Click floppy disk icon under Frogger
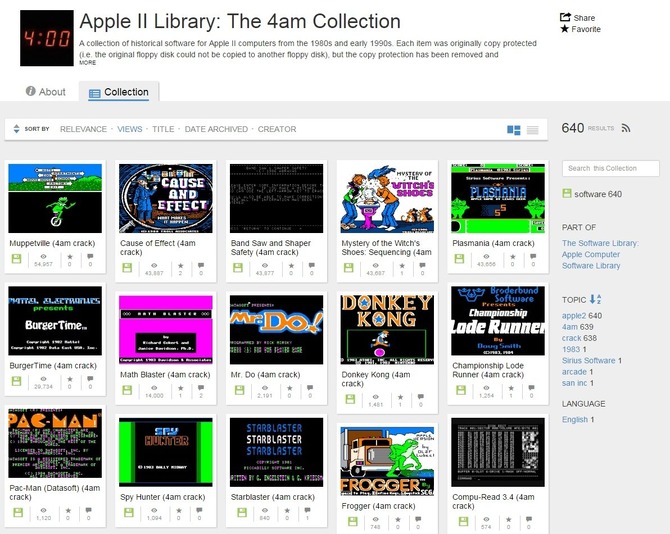Screen dimensions: 670x534 [353, 521]
